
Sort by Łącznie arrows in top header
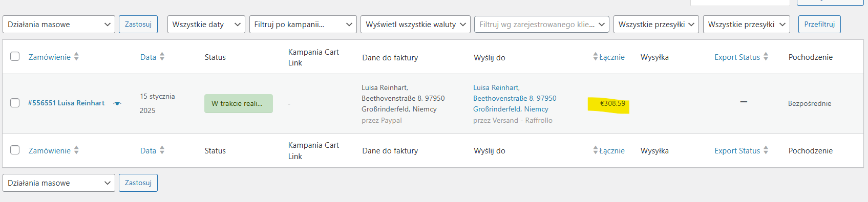pos(596,56)
